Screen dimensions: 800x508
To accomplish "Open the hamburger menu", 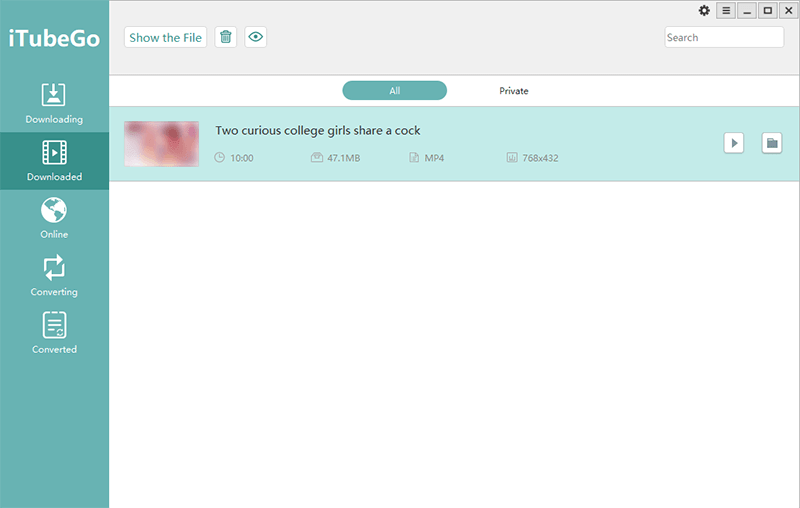I will coord(726,10).
